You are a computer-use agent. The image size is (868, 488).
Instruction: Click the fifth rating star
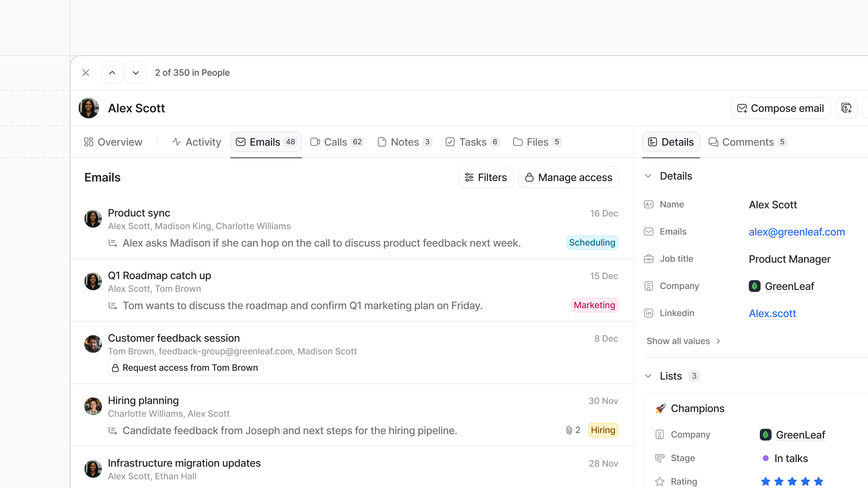(818, 482)
